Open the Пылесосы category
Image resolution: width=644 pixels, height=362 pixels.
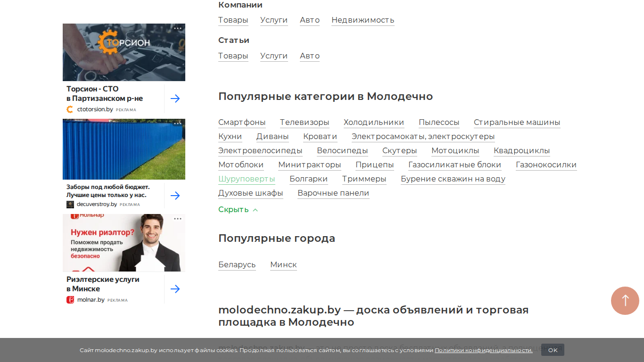click(439, 123)
